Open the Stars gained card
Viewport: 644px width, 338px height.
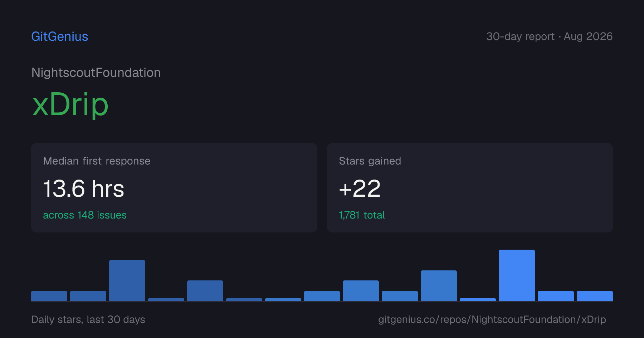pyautogui.click(x=470, y=188)
